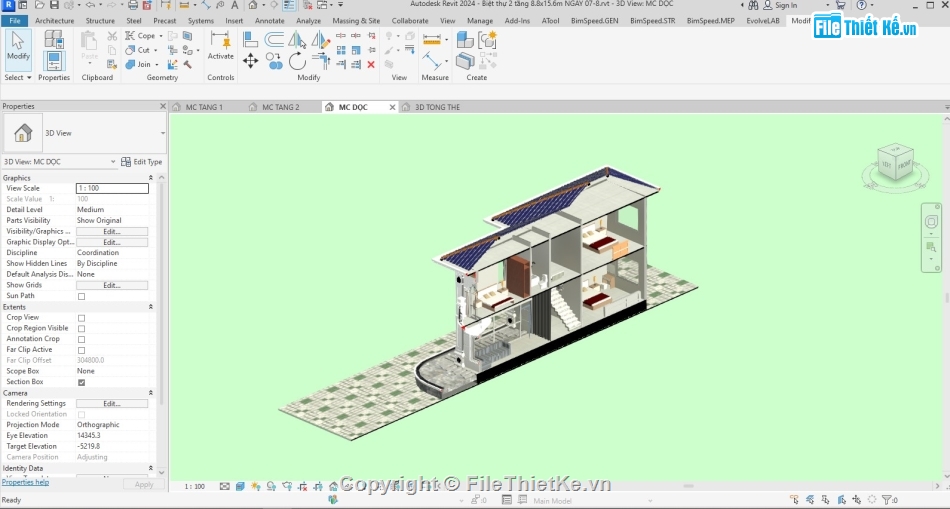Click Edit for Rendering Settings
Image resolution: width=950 pixels, height=509 pixels.
pyautogui.click(x=111, y=404)
